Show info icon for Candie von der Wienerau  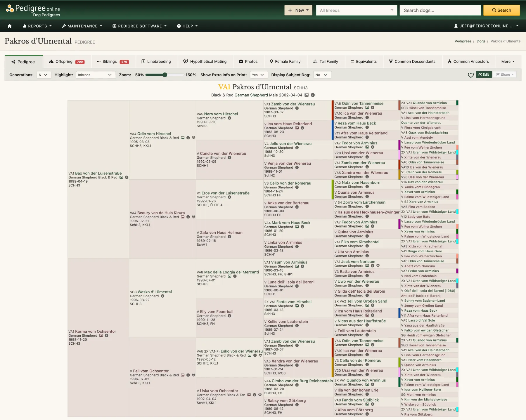(x=229, y=158)
